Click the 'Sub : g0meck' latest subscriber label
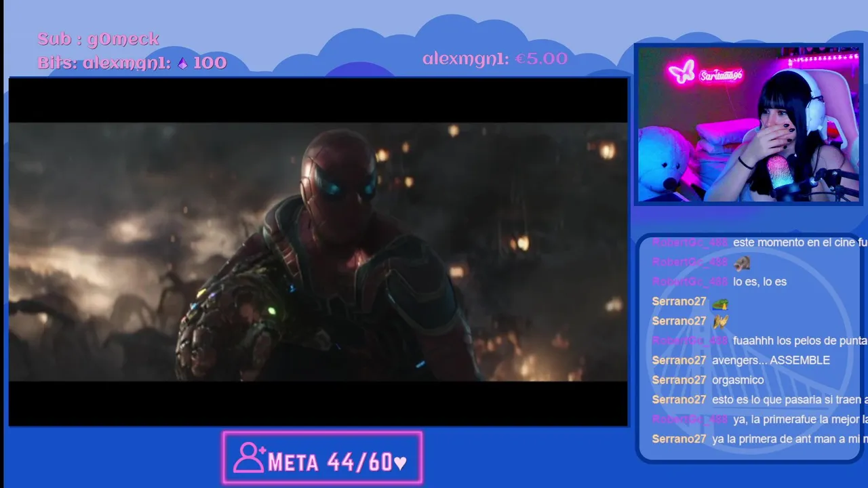Image resolution: width=868 pixels, height=488 pixels. point(98,39)
